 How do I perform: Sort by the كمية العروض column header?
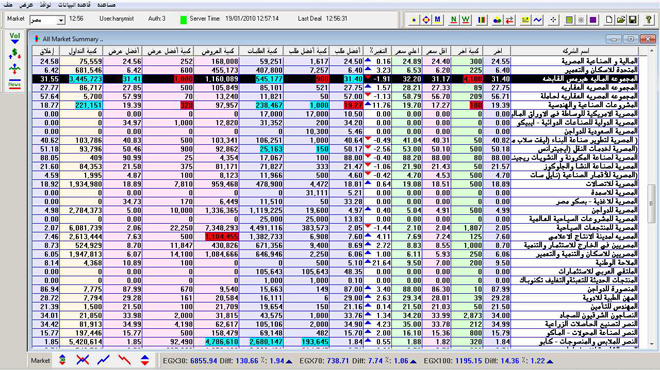[x=216, y=51]
